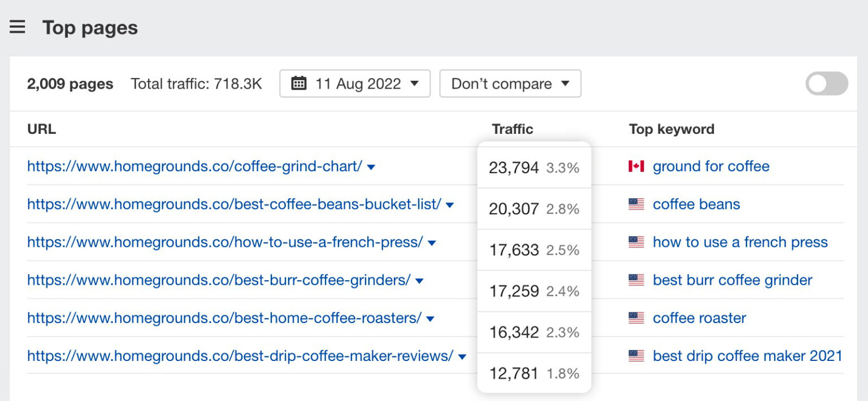Enable the toggle switch at top right

(x=826, y=82)
